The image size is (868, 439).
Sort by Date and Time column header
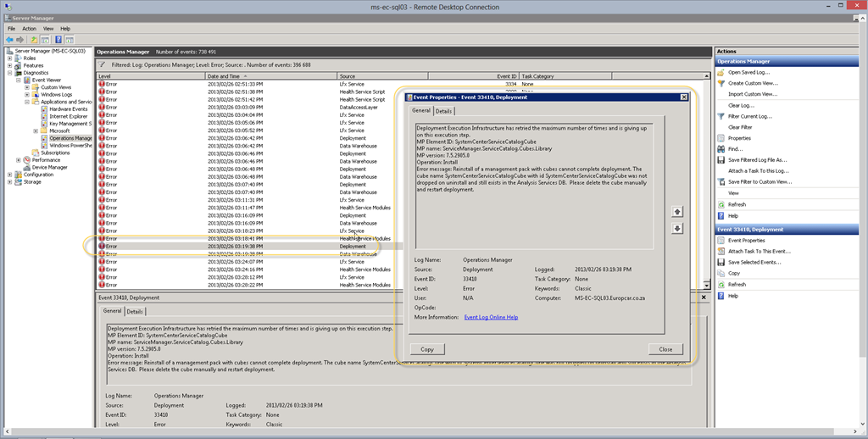pyautogui.click(x=225, y=76)
